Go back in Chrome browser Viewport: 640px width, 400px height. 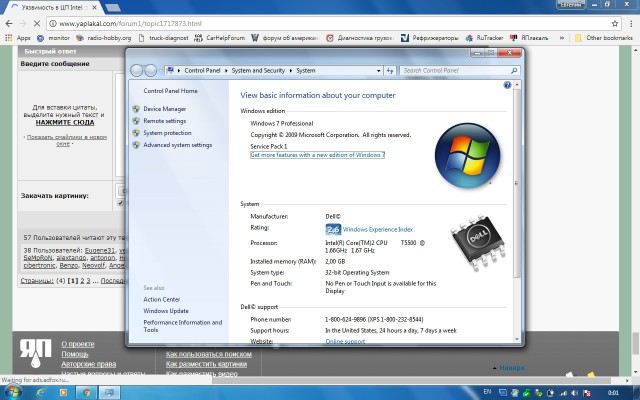[x=9, y=24]
